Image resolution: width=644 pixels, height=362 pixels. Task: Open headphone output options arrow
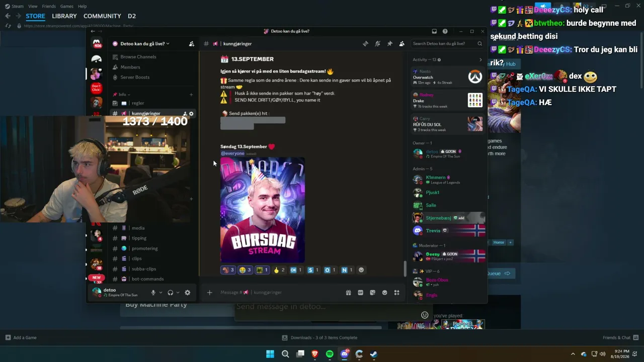point(178,293)
